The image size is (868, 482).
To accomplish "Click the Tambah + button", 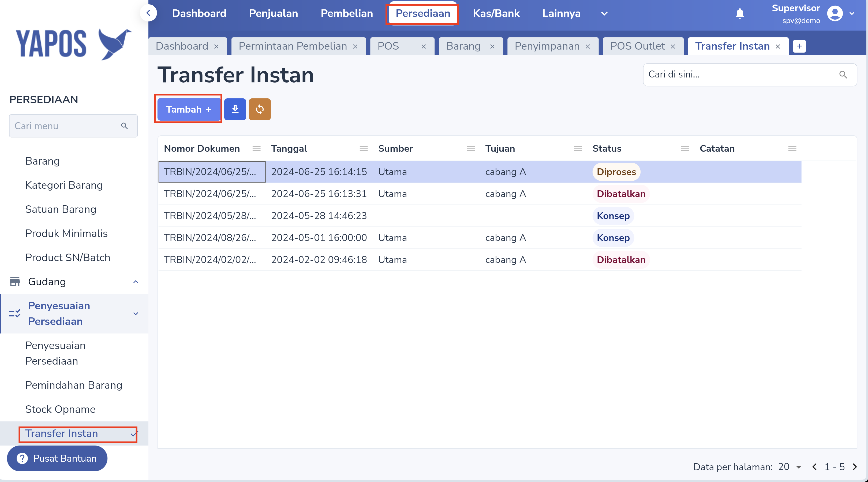I will point(188,109).
